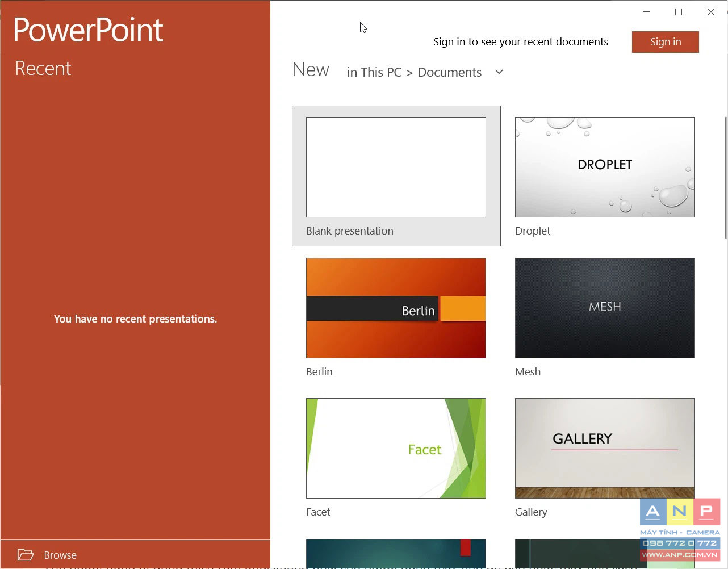Click 'Sign in to see your recent documents'
Screen dimensions: 728x569
coord(521,42)
